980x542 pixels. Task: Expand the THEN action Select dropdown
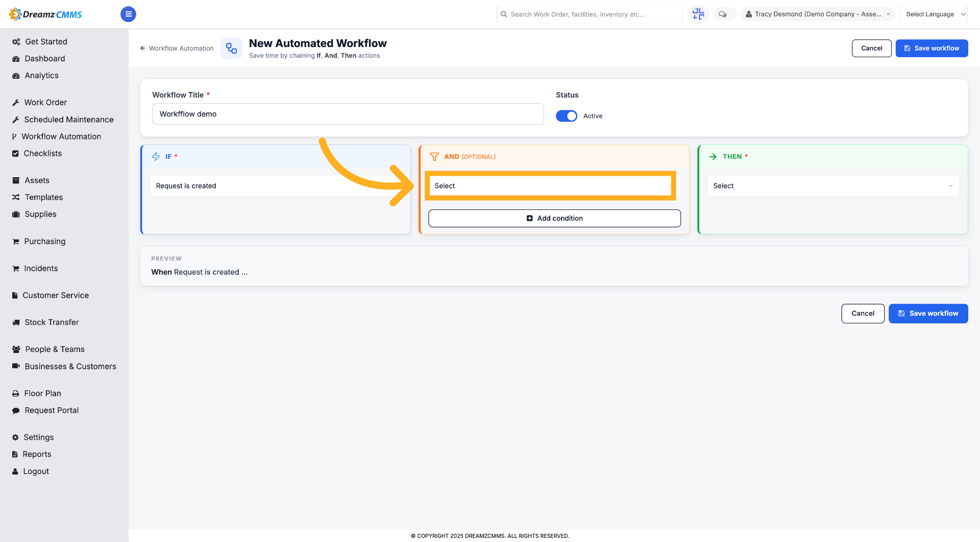[x=833, y=186]
